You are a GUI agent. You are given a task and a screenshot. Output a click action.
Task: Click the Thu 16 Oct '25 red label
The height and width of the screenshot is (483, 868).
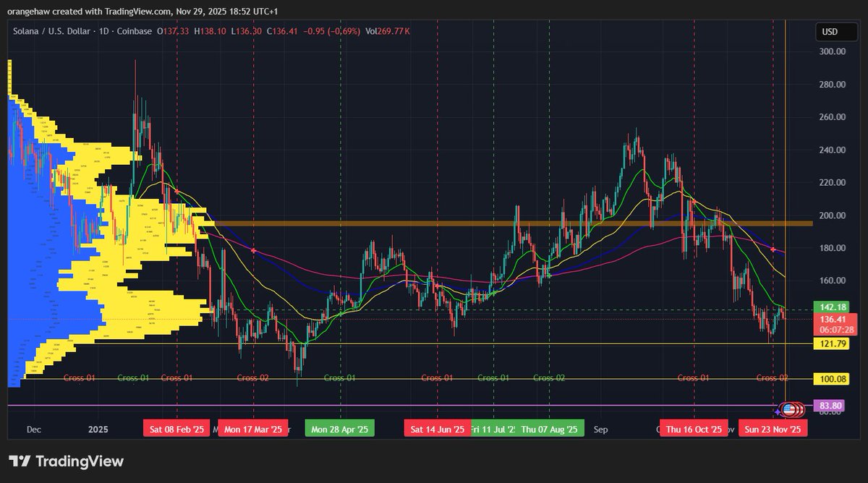click(693, 428)
